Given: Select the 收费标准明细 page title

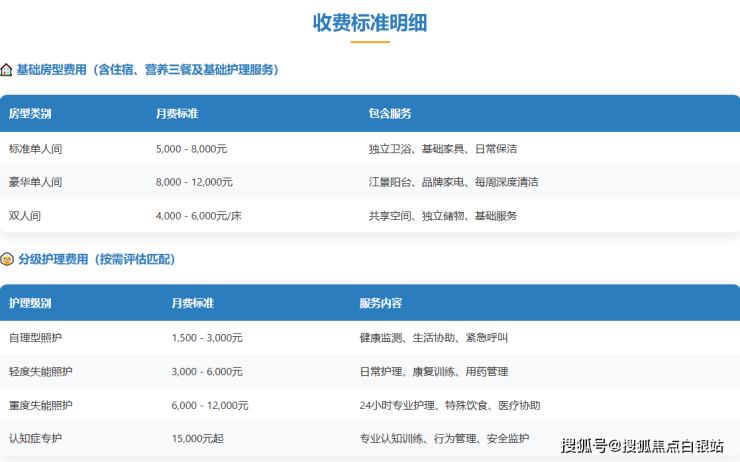Looking at the screenshot, I should pos(370,22).
